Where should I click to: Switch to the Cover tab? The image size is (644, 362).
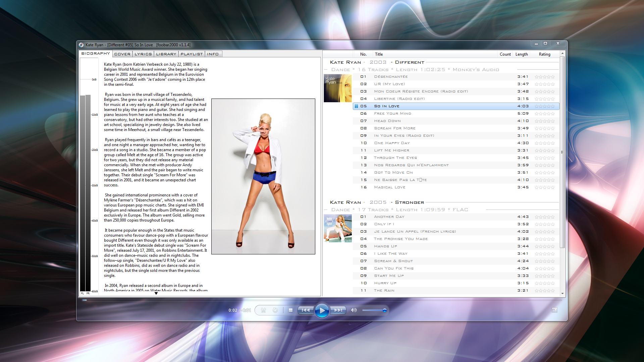click(122, 54)
